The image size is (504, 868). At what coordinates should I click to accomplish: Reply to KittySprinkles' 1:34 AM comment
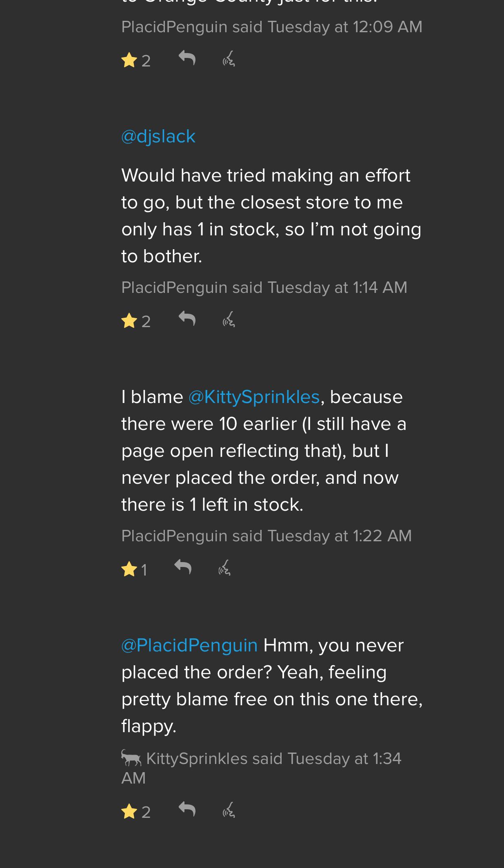[187, 810]
